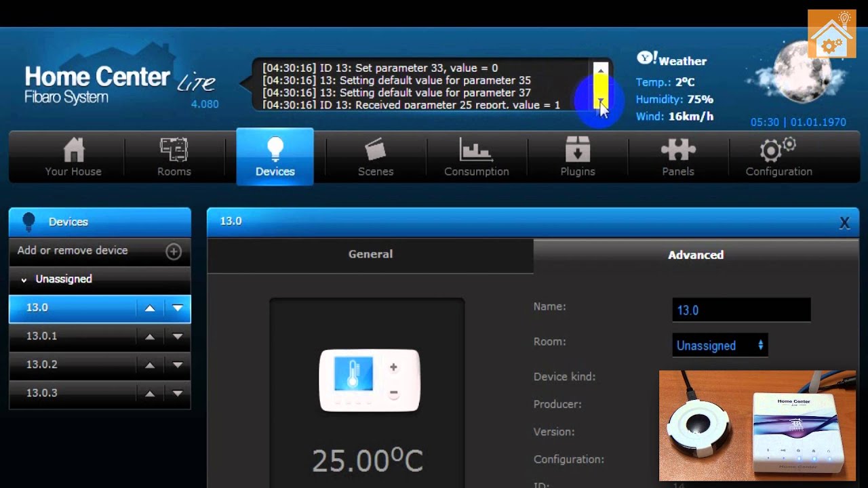Click the date and time display
The image size is (868, 488).
pyautogui.click(x=798, y=123)
